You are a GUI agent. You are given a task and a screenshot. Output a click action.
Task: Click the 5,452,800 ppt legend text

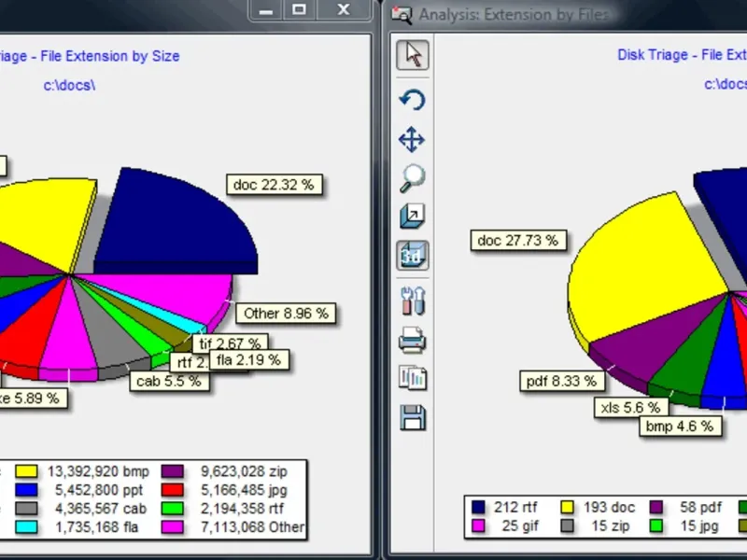coord(99,490)
